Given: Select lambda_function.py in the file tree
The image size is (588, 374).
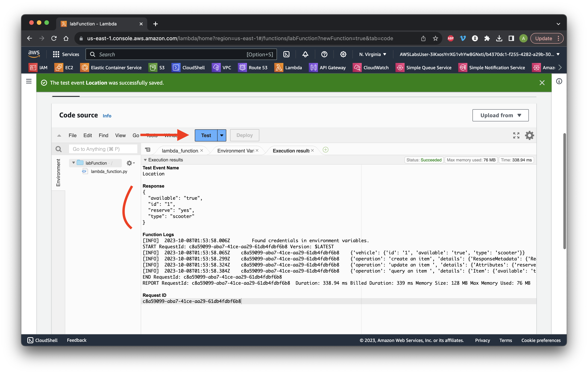Looking at the screenshot, I should coord(109,171).
